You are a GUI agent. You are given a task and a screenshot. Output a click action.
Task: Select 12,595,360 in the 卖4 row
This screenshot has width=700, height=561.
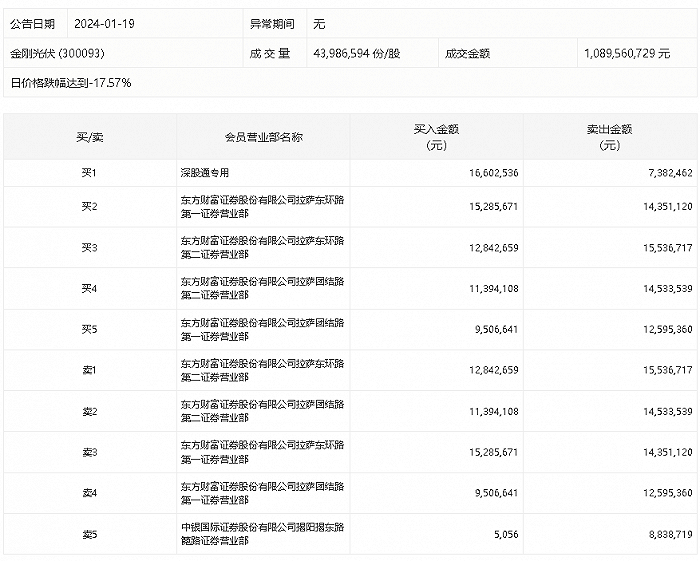pos(668,493)
